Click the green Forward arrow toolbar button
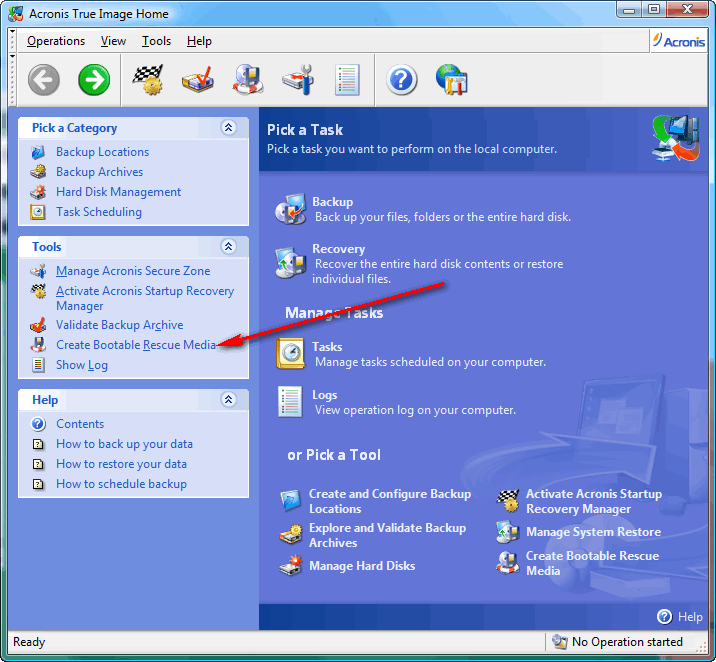 94,80
